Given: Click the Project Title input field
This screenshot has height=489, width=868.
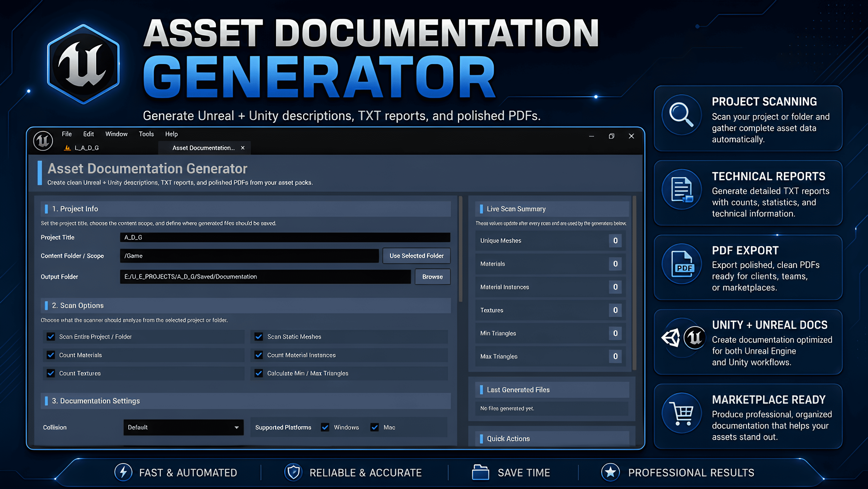Looking at the screenshot, I should coord(285,237).
